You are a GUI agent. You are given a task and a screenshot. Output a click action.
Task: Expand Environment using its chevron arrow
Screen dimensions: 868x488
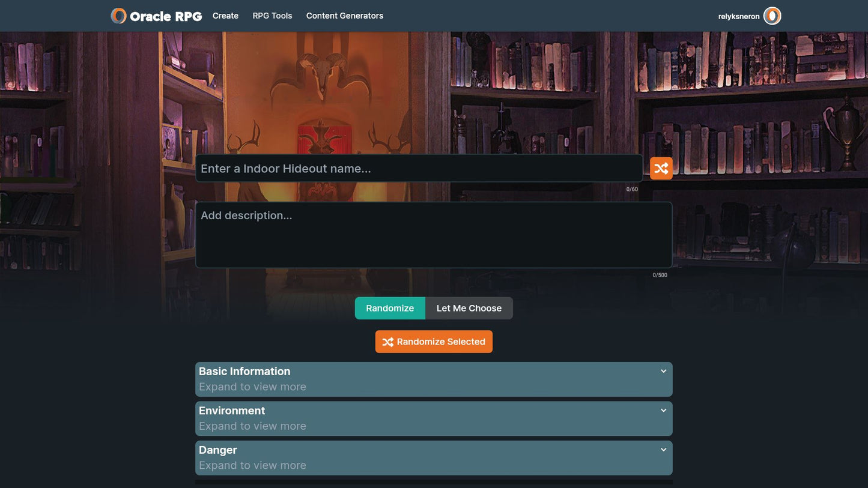click(x=663, y=411)
